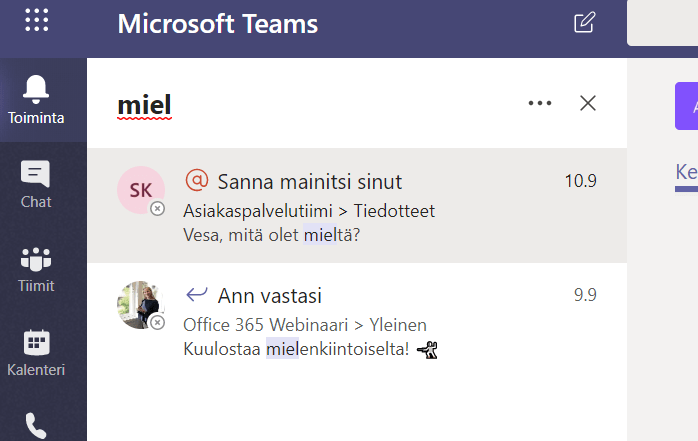Click Ann's profile photo
This screenshot has height=441, width=698.
coord(141,305)
